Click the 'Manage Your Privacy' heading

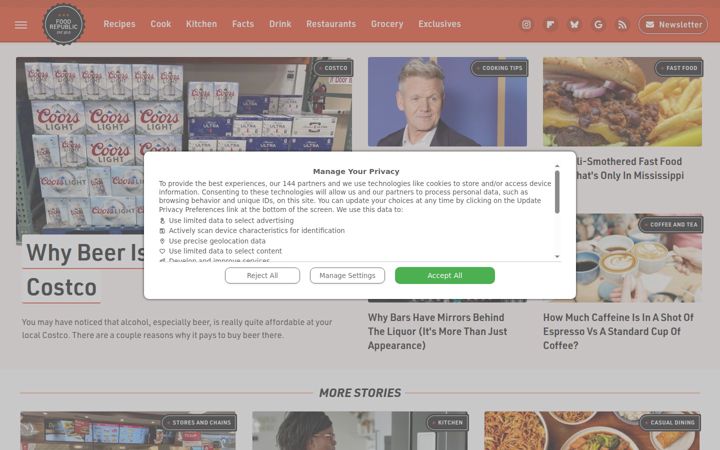point(356,171)
